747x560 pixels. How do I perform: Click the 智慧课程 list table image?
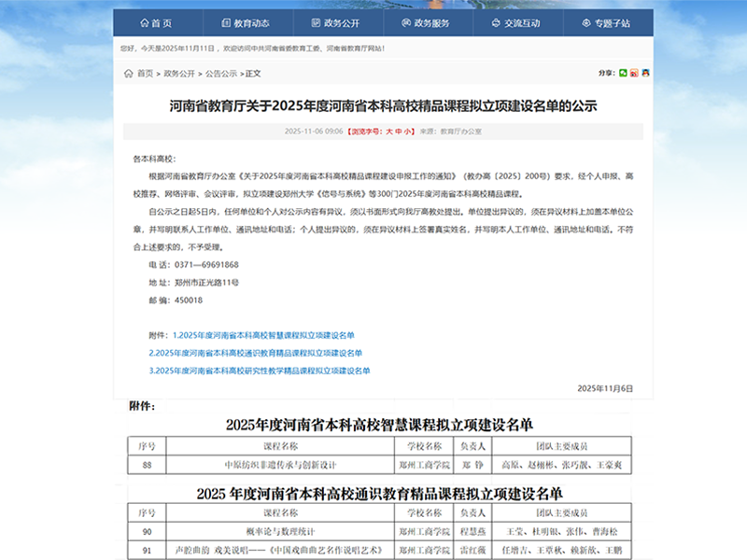click(380, 446)
